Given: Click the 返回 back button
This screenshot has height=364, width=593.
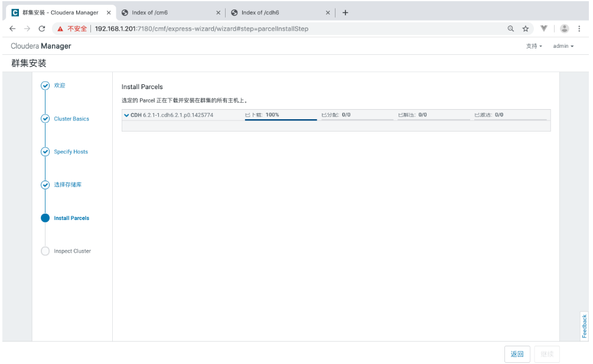Looking at the screenshot, I should pyautogui.click(x=517, y=354).
